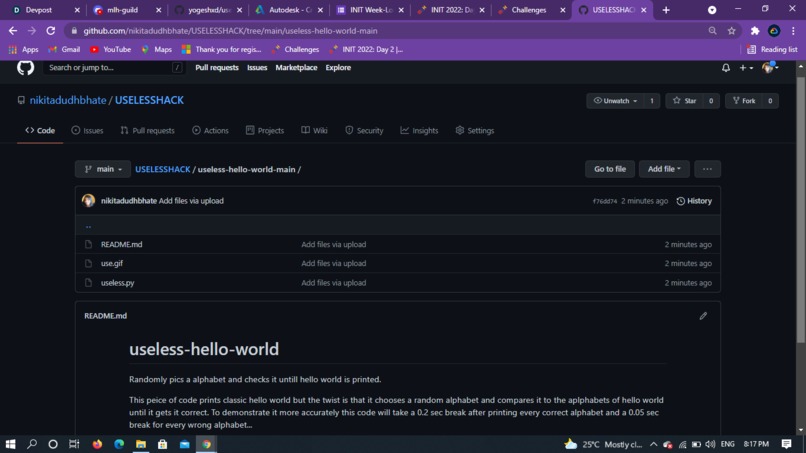This screenshot has width=806, height=453.
Task: Open the plus create-new dropdown
Action: pos(746,68)
